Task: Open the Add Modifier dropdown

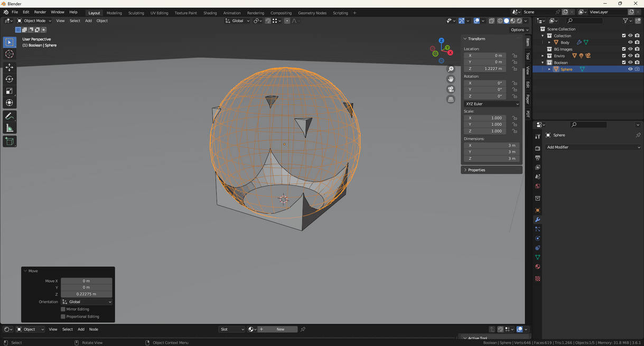Action: 593,147
